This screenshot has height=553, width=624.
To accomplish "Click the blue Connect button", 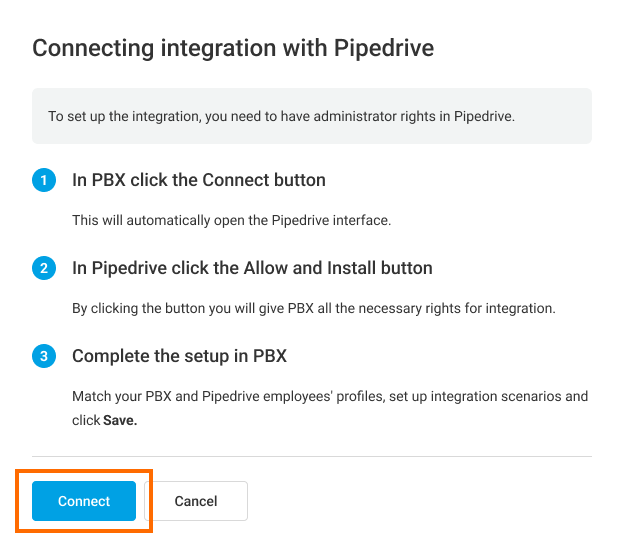I will point(84,501).
